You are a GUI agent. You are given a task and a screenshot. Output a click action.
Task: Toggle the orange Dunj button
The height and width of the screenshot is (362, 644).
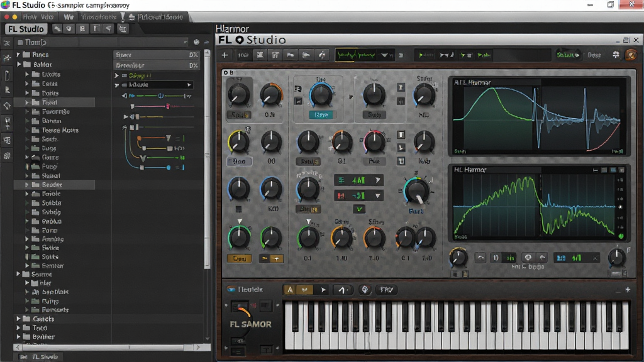(x=240, y=258)
